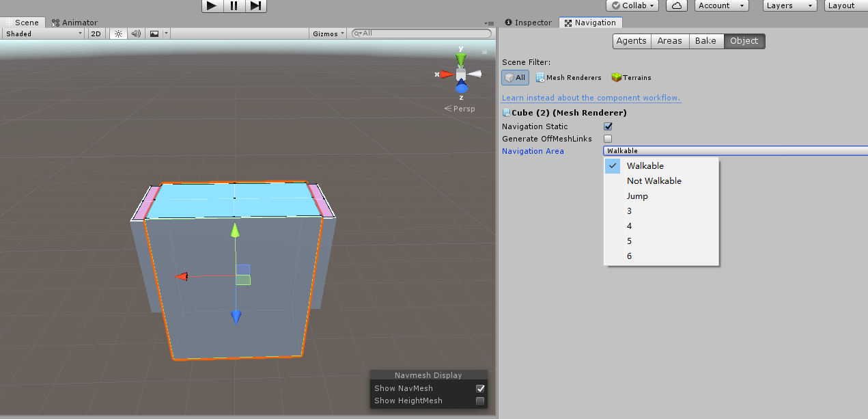Switch to the Inspector tab
Viewport: 868px width, 419px height.
pos(528,23)
